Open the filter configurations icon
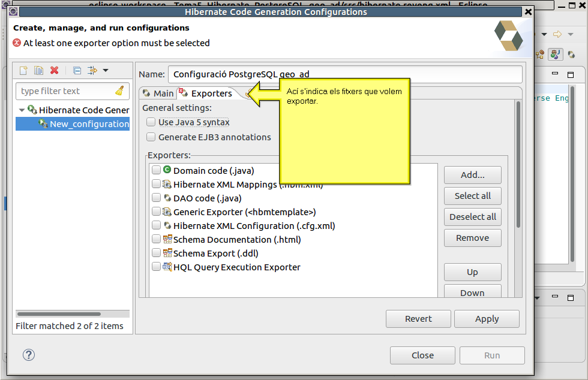This screenshot has height=380, width=588. (92, 71)
